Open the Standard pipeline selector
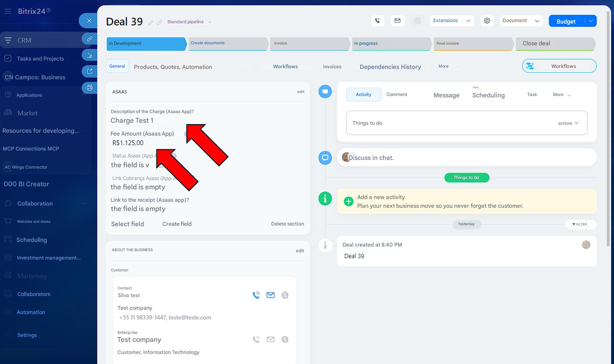Screen dimensions: 614x364 click(x=189, y=22)
